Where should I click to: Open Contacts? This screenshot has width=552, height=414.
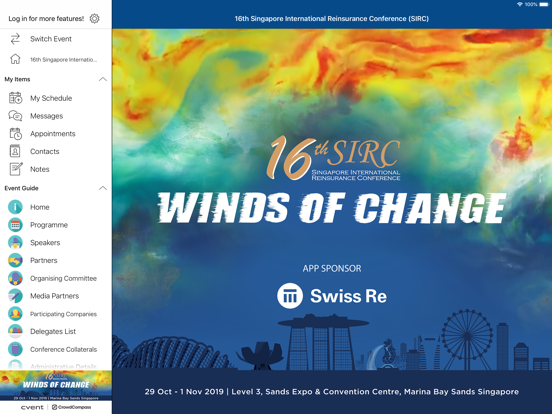(45, 151)
